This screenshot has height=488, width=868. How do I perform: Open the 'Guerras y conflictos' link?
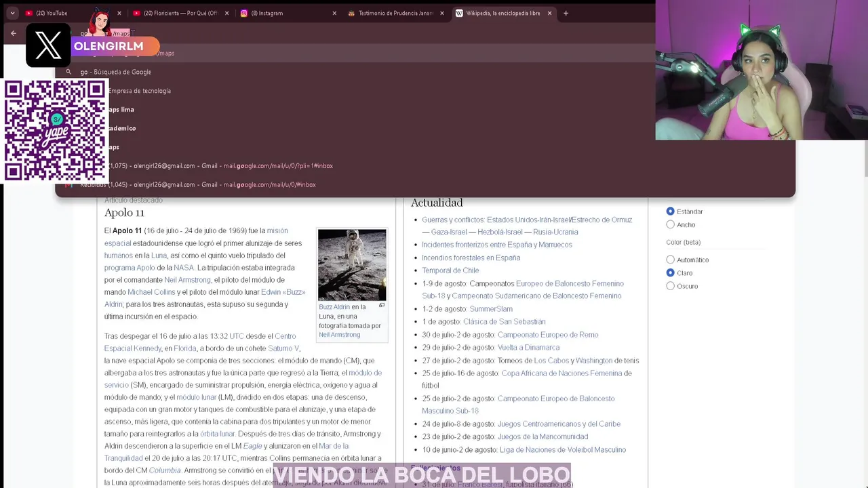(452, 220)
